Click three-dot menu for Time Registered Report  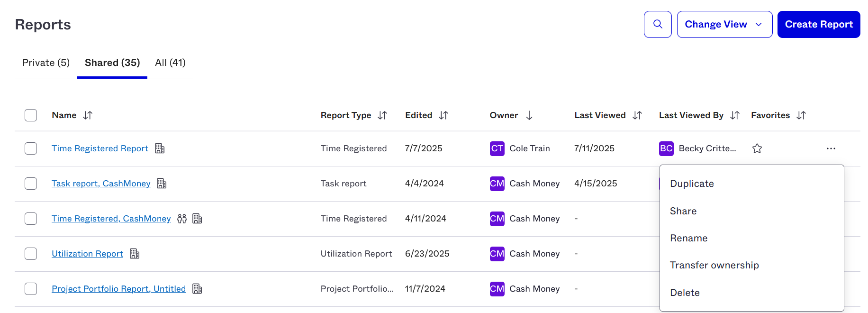(831, 148)
